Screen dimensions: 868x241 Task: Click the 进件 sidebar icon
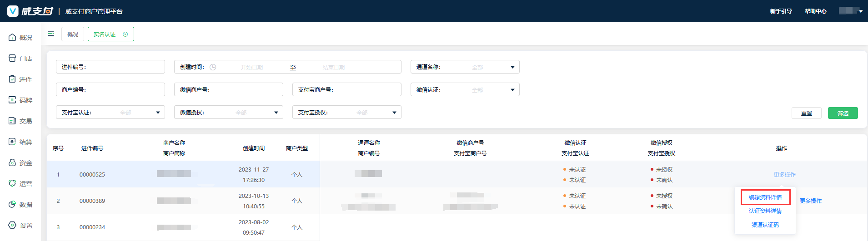12,79
